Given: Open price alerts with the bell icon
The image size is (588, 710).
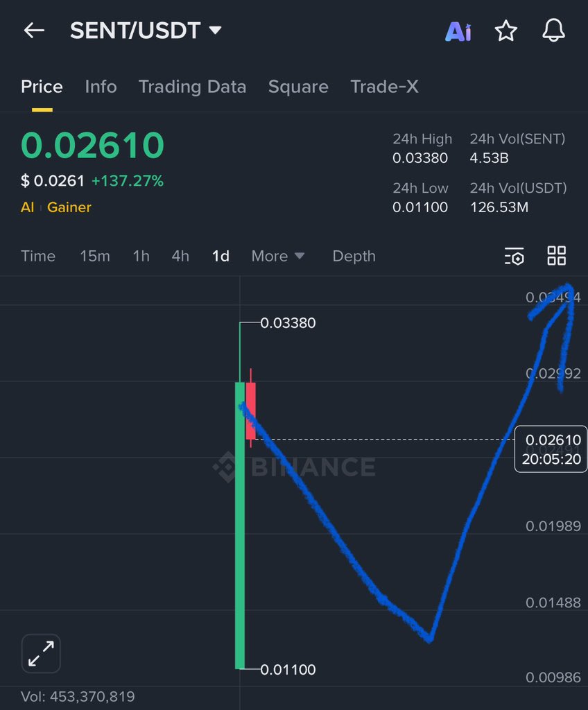Looking at the screenshot, I should click(553, 31).
